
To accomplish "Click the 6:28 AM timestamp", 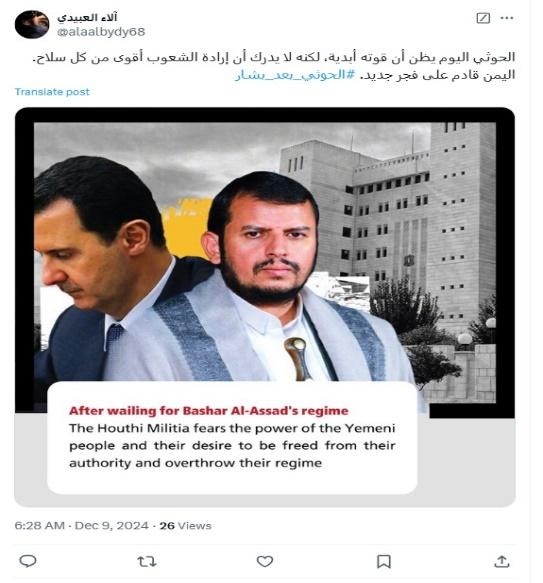I will click(x=39, y=525).
